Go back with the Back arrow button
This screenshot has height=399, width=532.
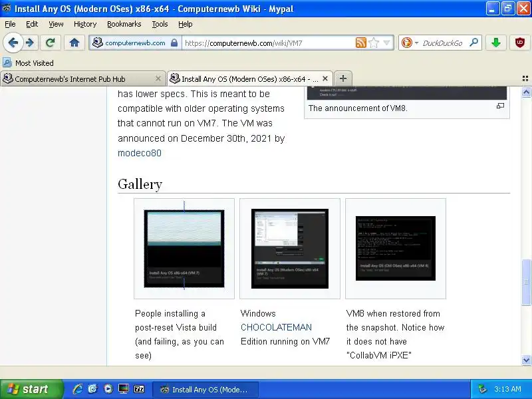pos(13,43)
